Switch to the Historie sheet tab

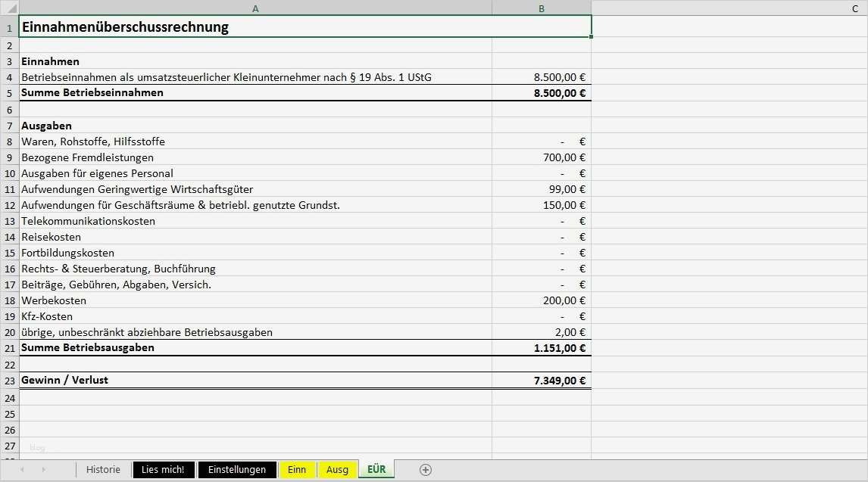pyautogui.click(x=103, y=469)
